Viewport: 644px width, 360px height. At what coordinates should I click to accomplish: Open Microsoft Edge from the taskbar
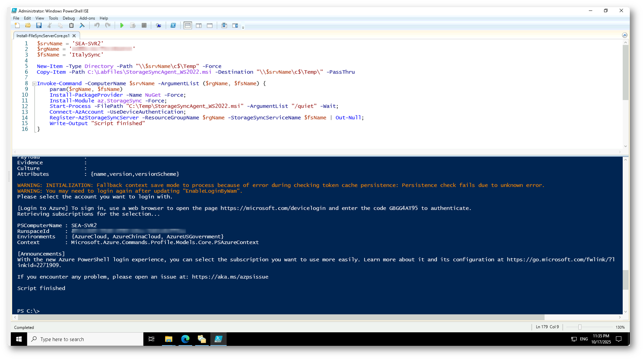click(185, 339)
